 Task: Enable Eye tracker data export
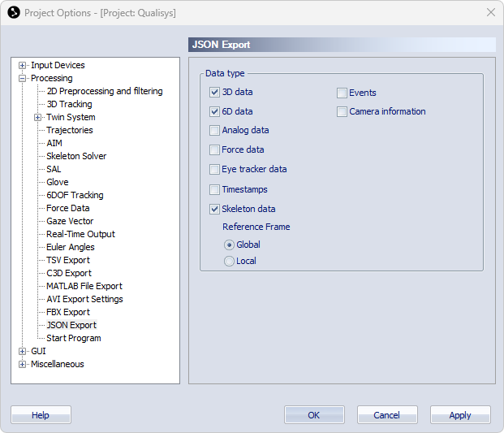point(214,169)
